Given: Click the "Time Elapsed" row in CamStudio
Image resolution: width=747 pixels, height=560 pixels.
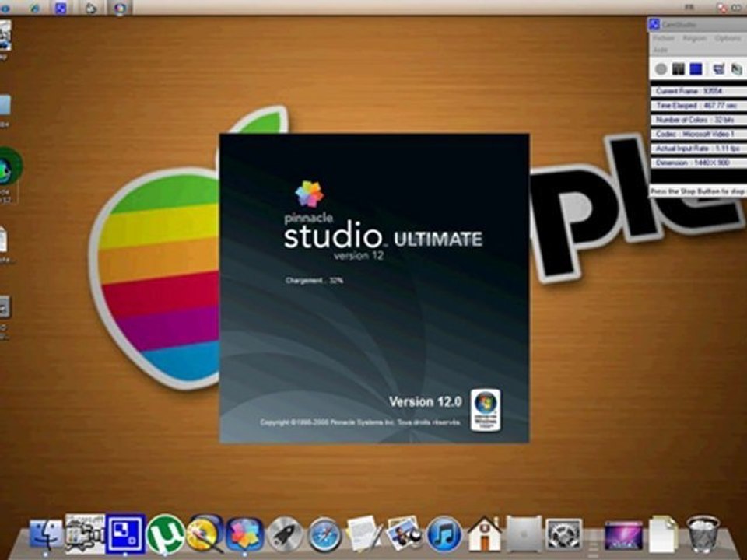Looking at the screenshot, I should (698, 105).
